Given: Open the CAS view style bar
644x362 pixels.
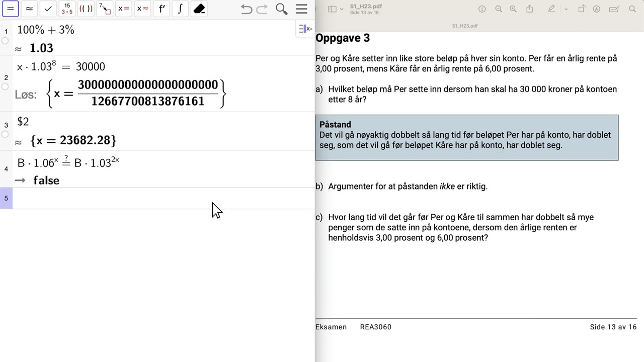Looking at the screenshot, I should point(305,29).
